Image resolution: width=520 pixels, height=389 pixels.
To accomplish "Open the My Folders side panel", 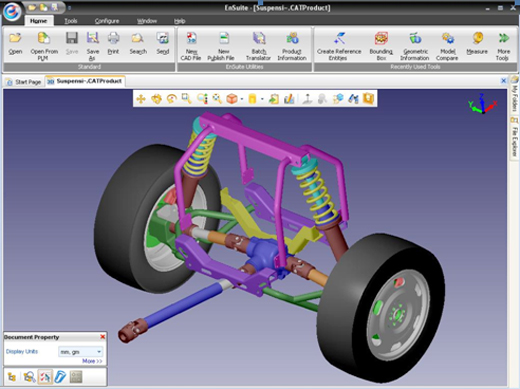I will click(x=515, y=94).
